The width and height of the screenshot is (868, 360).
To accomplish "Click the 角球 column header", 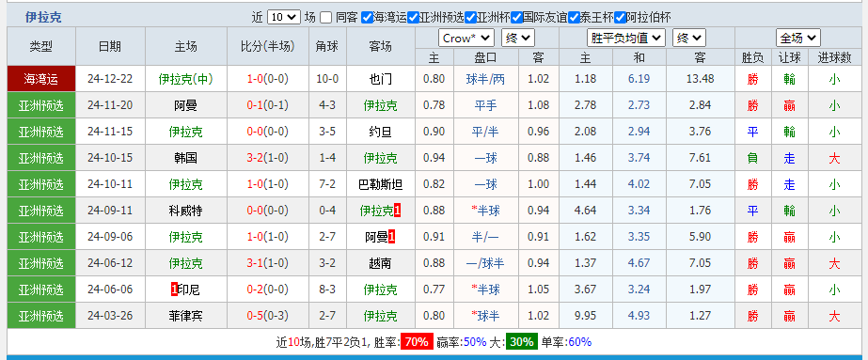I will 327,46.
